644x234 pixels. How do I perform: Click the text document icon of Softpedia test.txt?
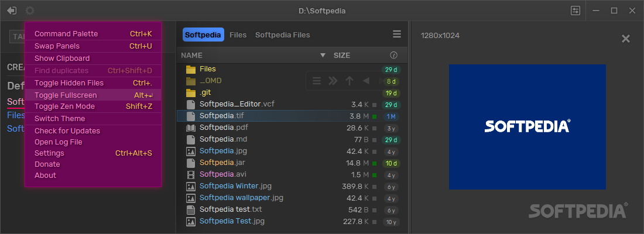click(x=191, y=210)
